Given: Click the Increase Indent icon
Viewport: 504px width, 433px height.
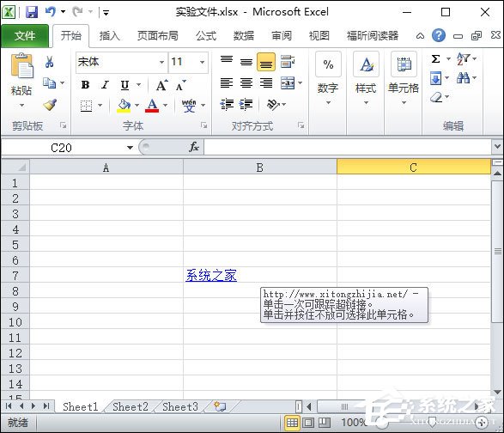Looking at the screenshot, I should (246, 105).
